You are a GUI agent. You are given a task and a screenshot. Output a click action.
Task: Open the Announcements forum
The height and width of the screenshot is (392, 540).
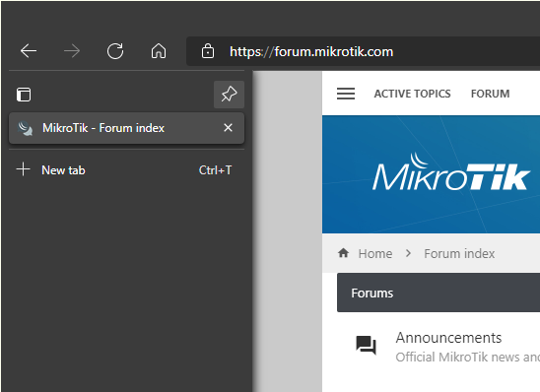pyautogui.click(x=448, y=338)
